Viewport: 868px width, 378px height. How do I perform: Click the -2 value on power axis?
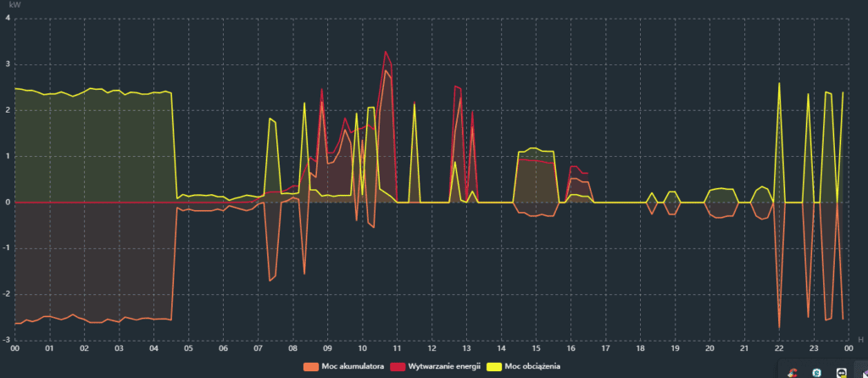(6, 294)
